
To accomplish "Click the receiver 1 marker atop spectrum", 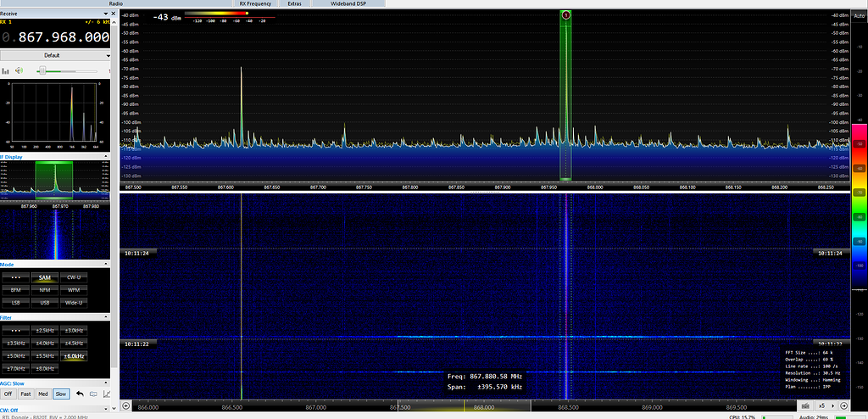I will coord(565,14).
